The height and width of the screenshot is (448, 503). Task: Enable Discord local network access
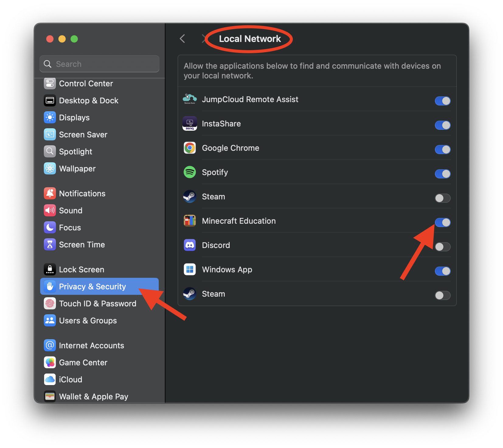[442, 246]
